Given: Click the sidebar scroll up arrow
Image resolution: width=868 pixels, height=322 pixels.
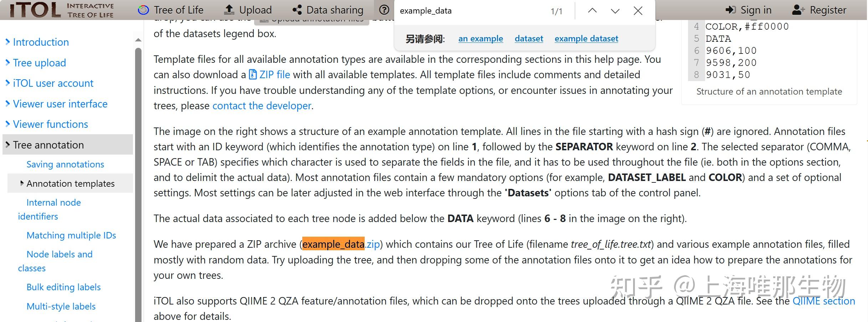Looking at the screenshot, I should pyautogui.click(x=138, y=40).
